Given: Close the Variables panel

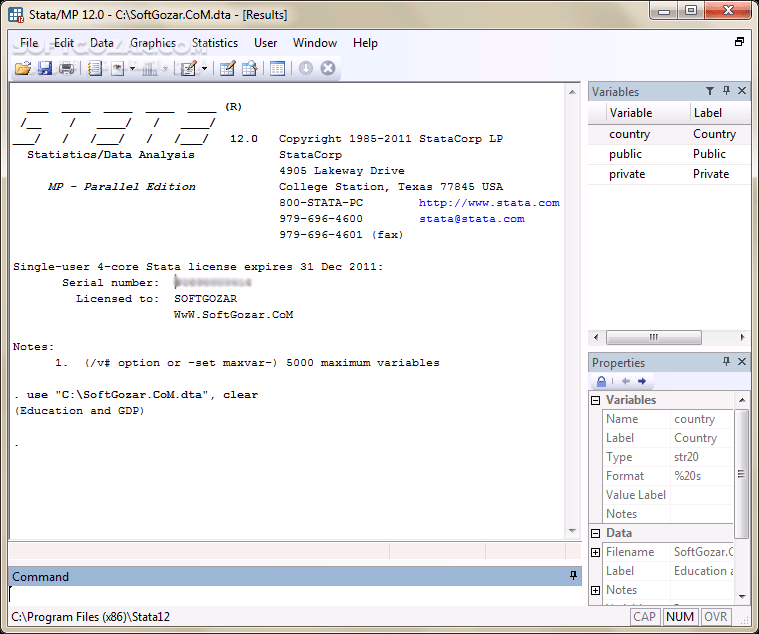Looking at the screenshot, I should [742, 91].
